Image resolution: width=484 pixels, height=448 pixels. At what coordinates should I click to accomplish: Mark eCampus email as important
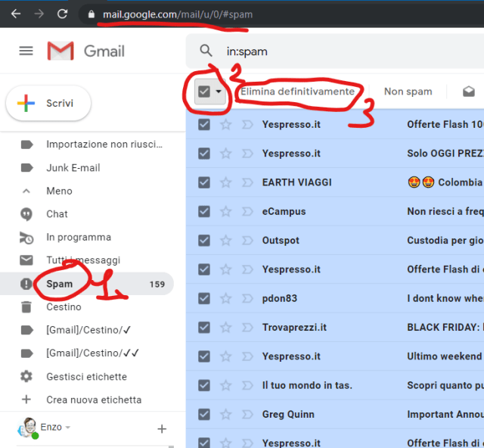click(x=247, y=211)
